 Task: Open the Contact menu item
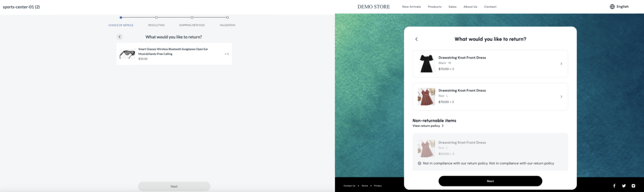[490, 7]
